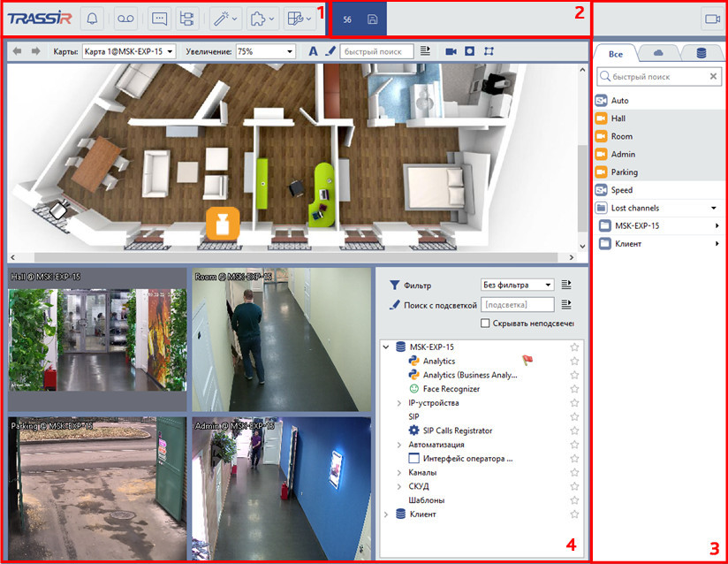The image size is (728, 564).
Task: Click the chat message icon in toolbar
Action: [159, 19]
